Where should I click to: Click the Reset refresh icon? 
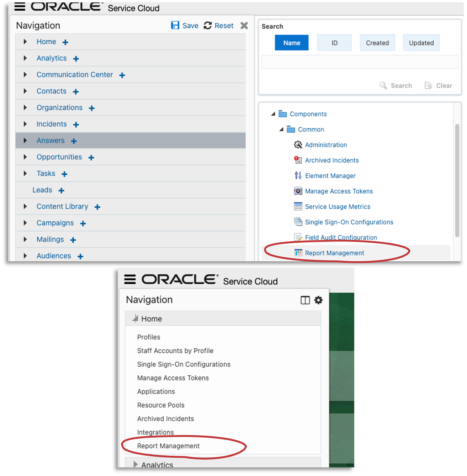(208, 25)
